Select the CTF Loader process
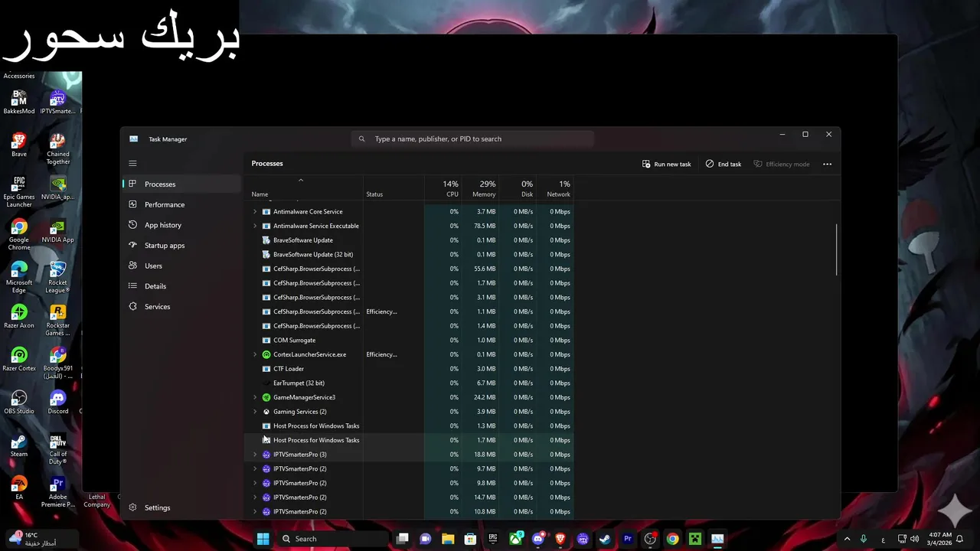This screenshot has height=551, width=980. click(410, 369)
